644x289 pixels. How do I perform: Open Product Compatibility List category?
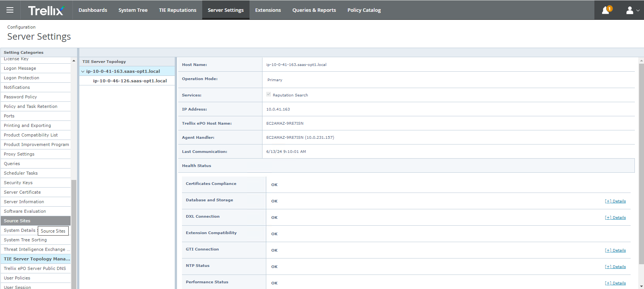pyautogui.click(x=35, y=135)
